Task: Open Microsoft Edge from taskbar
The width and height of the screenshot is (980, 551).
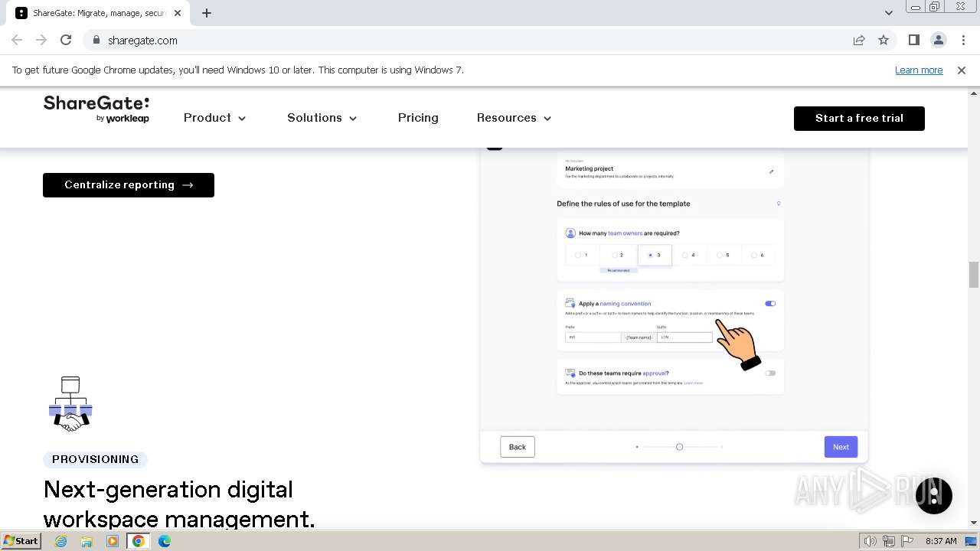Action: point(165,541)
